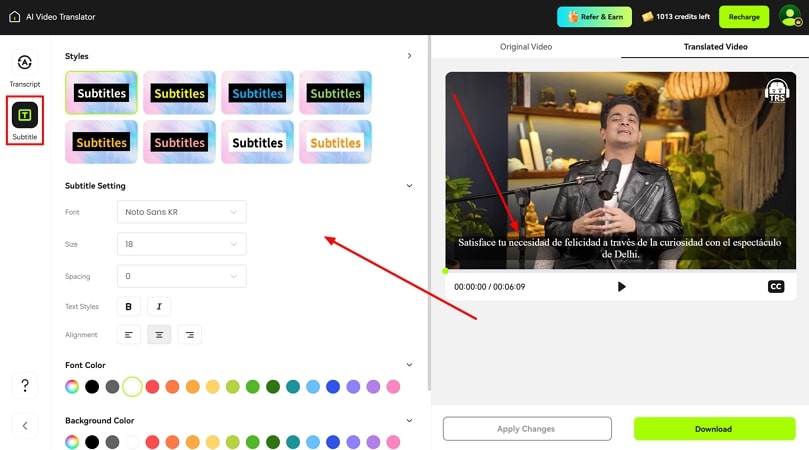Select the Subtitle sidebar icon
The image size is (809, 450).
[x=25, y=116]
